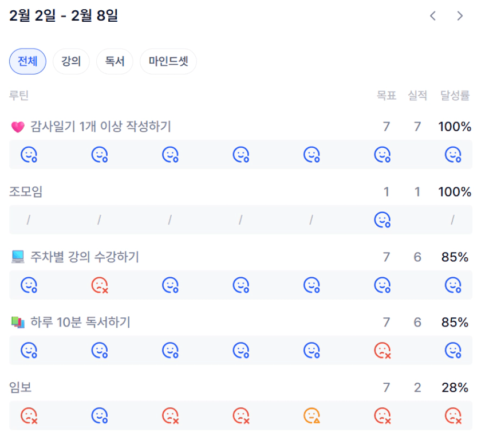Switch to the 강의 tab
The image size is (485, 448).
(71, 61)
